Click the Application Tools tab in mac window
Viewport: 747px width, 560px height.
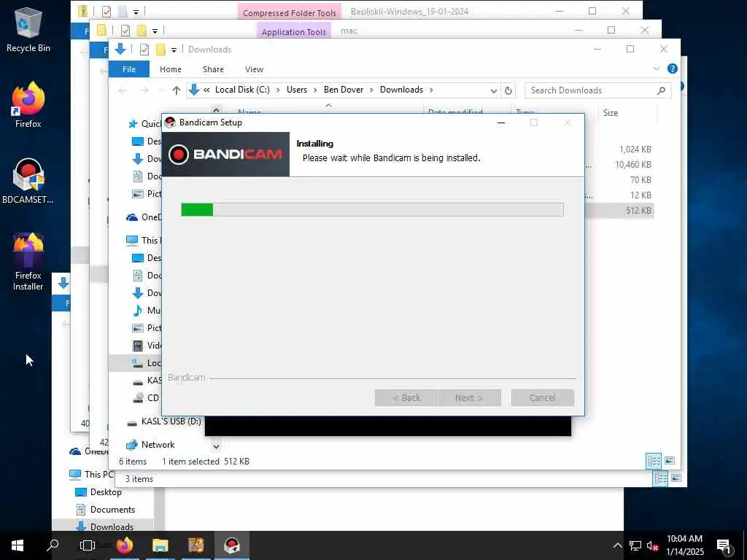pos(294,32)
